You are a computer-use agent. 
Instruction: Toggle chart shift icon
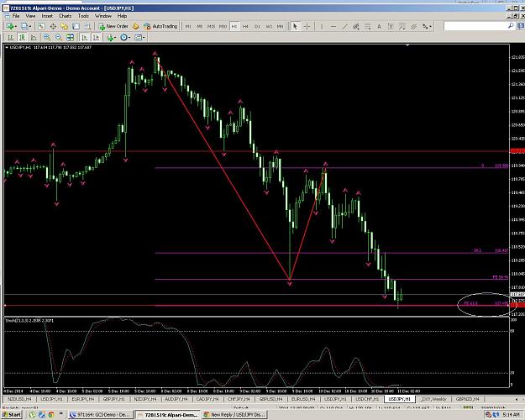click(96, 37)
